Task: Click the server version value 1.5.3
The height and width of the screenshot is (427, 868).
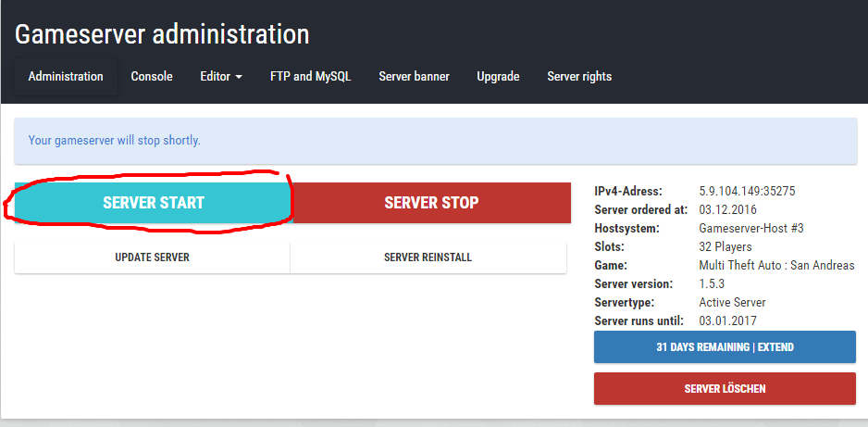Action: 713,284
